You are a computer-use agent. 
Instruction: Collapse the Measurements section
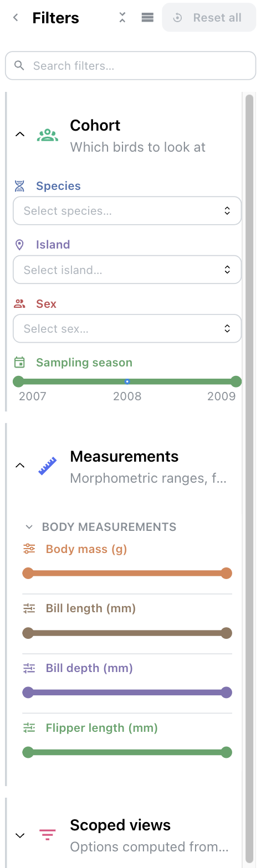coord(20,466)
